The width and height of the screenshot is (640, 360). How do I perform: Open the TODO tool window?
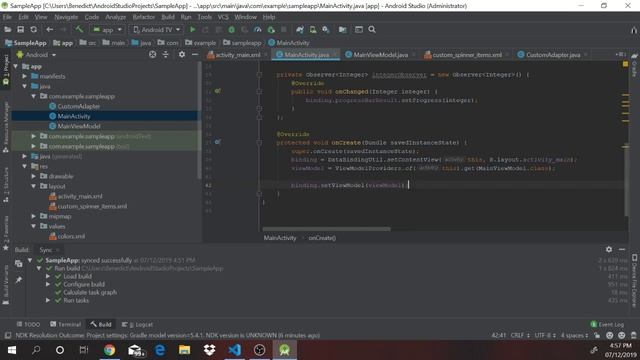tap(28, 324)
